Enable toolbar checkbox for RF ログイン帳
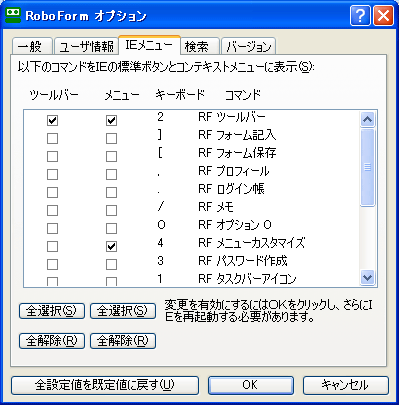 (x=52, y=192)
